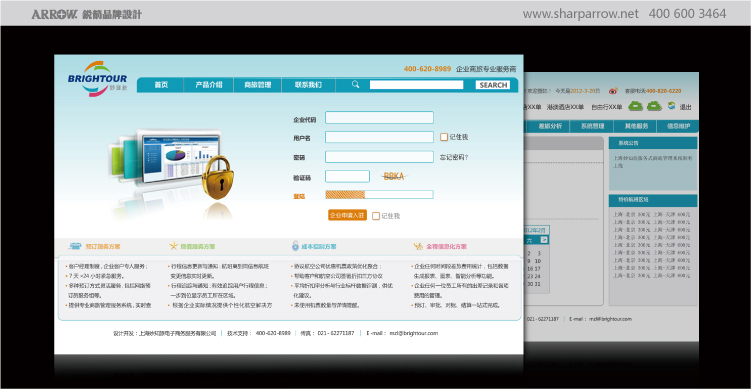Viewport: 751px width, 389px height.
Task: Open the 产品介绍 navigation tab
Action: 209,85
